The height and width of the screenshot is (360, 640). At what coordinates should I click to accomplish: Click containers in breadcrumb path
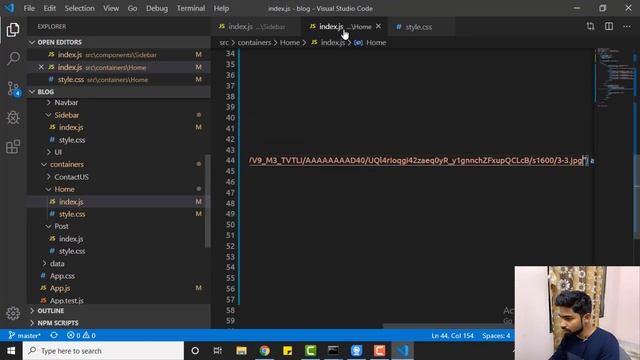254,42
